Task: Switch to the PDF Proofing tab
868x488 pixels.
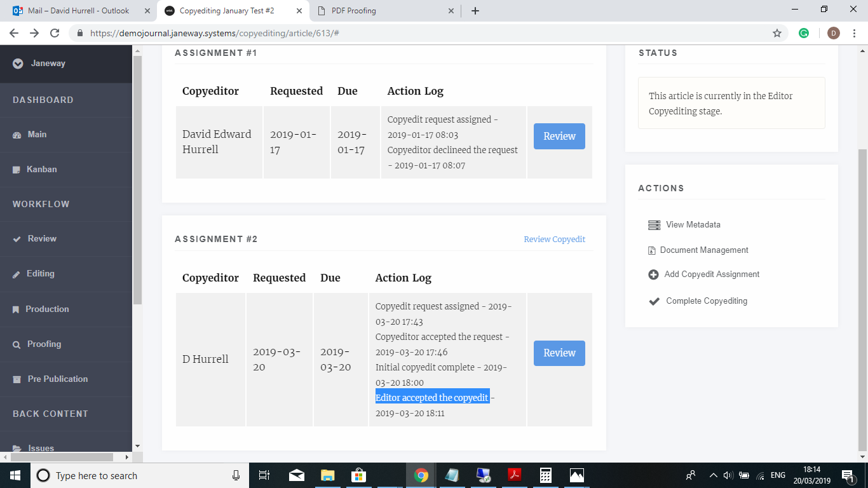Action: click(386, 11)
